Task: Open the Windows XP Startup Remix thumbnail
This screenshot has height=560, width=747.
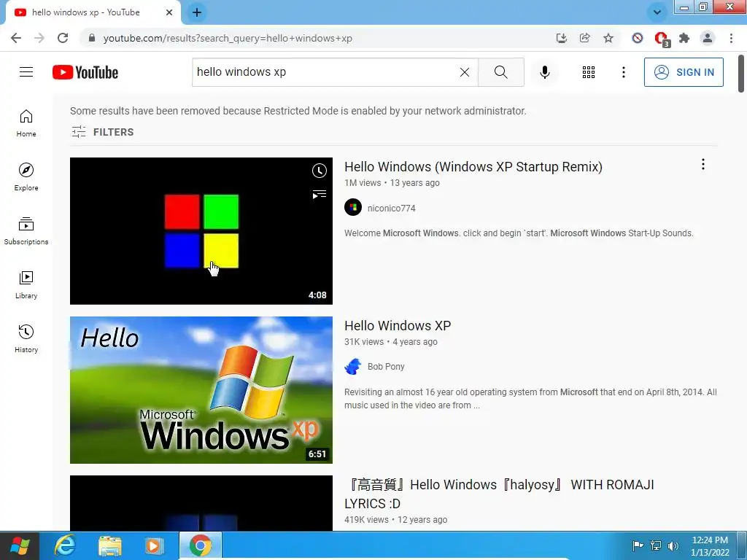Action: coord(201,231)
